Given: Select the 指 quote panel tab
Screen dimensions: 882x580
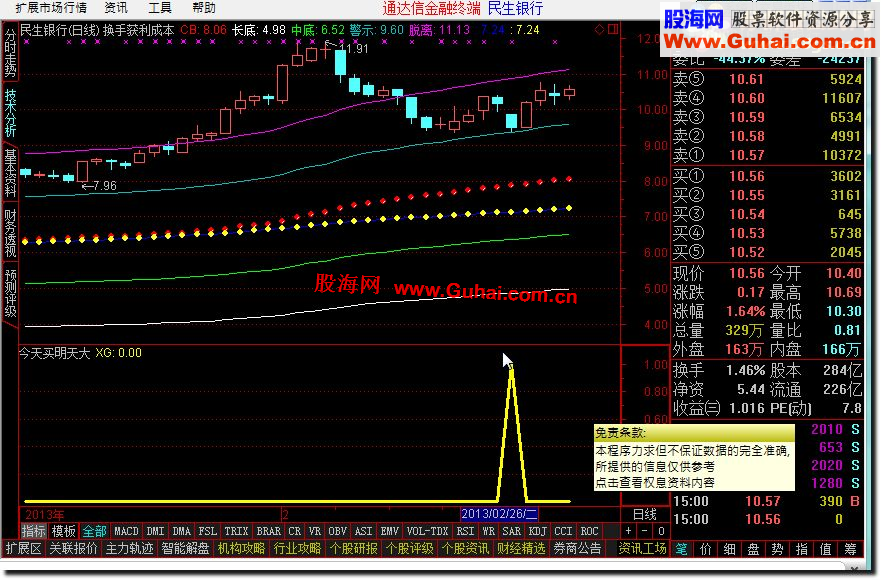Looking at the screenshot, I should [802, 549].
